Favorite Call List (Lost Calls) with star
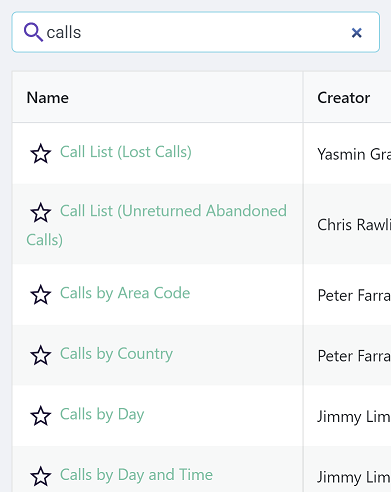The height and width of the screenshot is (492, 391). (41, 154)
